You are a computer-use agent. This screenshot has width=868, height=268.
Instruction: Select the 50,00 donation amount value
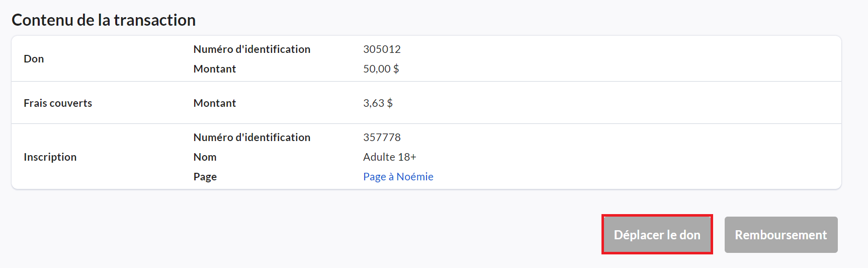[377, 69]
